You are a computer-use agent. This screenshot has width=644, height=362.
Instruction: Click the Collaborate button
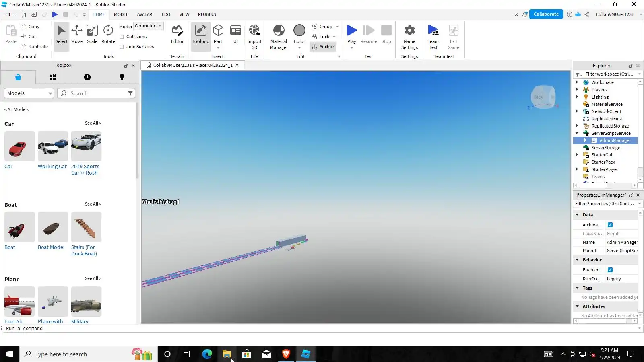point(546,14)
